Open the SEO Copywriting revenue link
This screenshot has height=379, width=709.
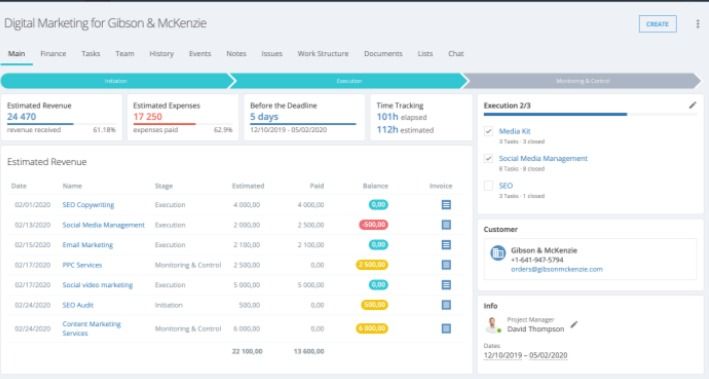point(88,205)
